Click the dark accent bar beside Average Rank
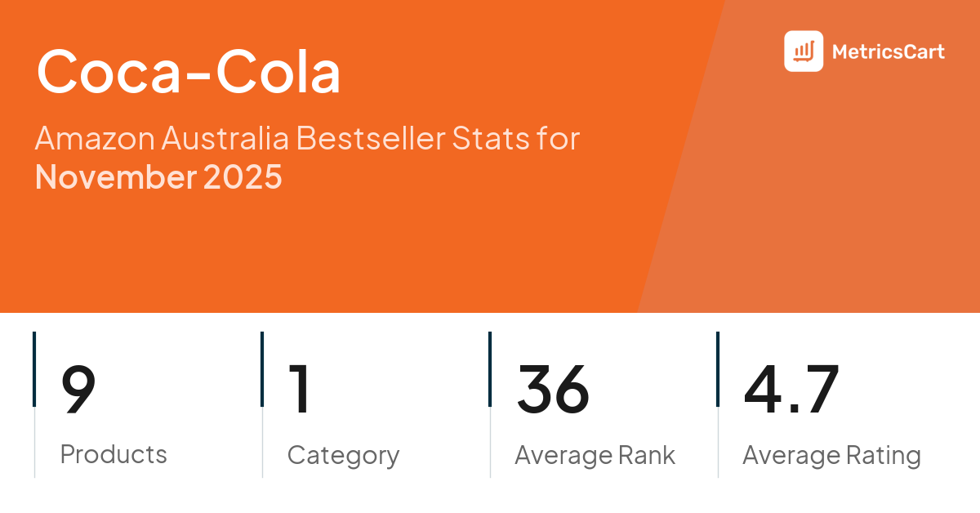 coord(490,368)
